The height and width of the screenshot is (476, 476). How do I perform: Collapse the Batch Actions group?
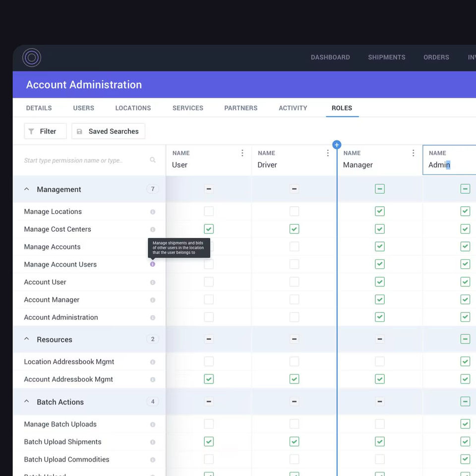[x=27, y=402]
